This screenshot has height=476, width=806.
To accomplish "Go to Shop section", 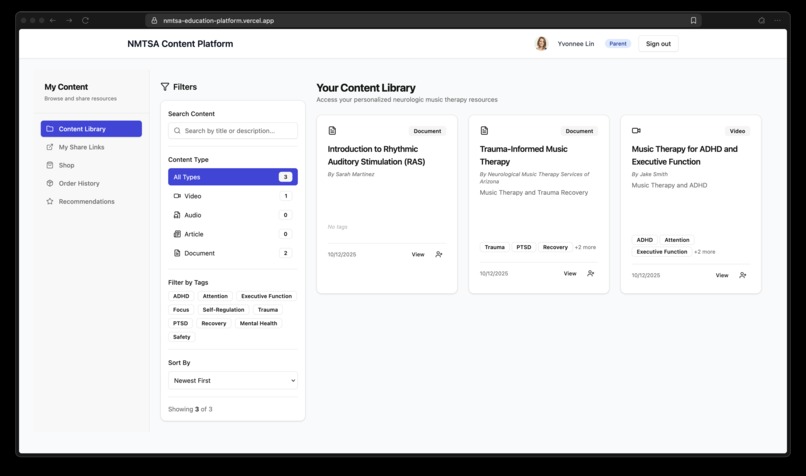I will [66, 166].
